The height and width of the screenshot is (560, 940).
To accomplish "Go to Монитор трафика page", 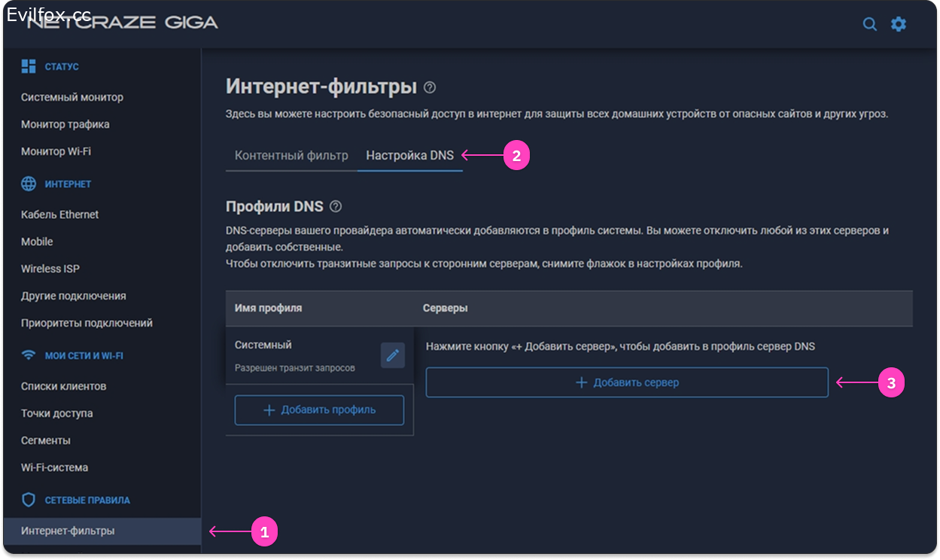I will tap(65, 124).
